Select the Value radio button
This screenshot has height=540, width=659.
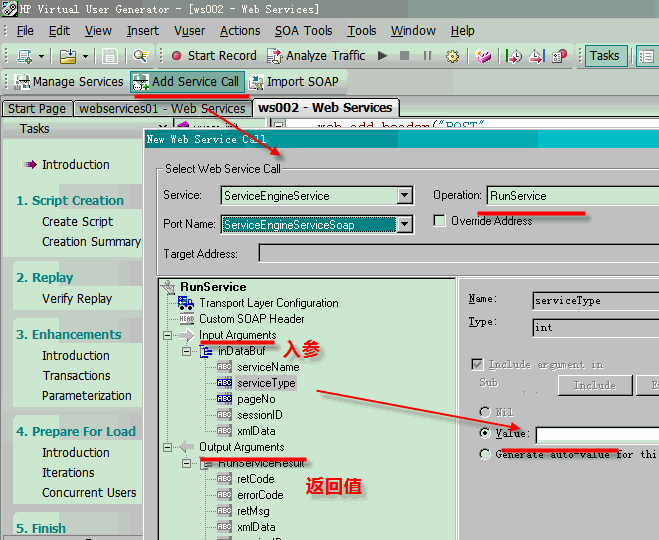click(485, 433)
